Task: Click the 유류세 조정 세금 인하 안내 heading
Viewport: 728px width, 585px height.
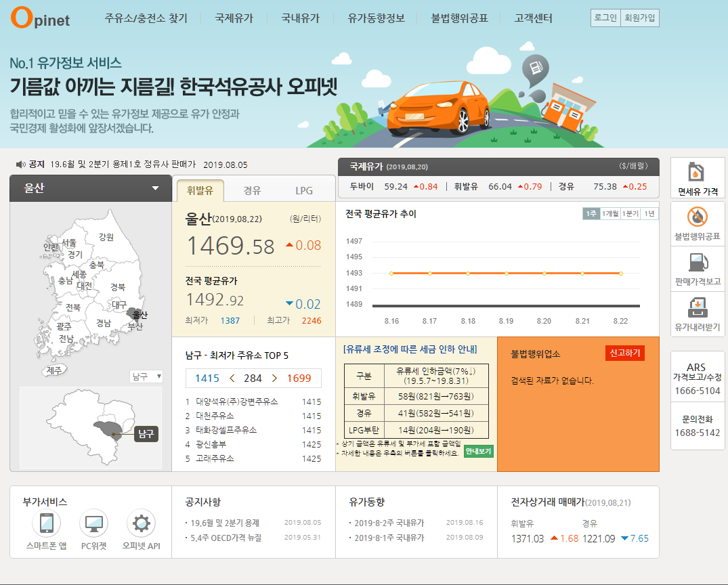Action: [410, 349]
